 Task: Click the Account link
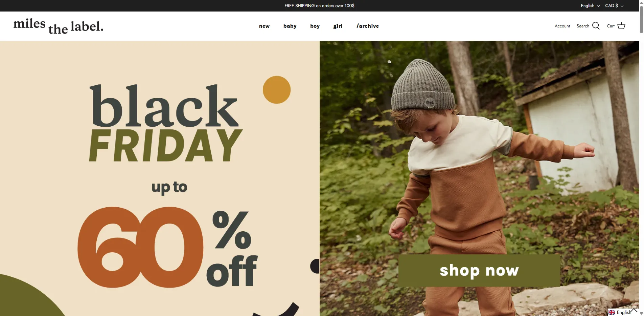[x=562, y=26]
